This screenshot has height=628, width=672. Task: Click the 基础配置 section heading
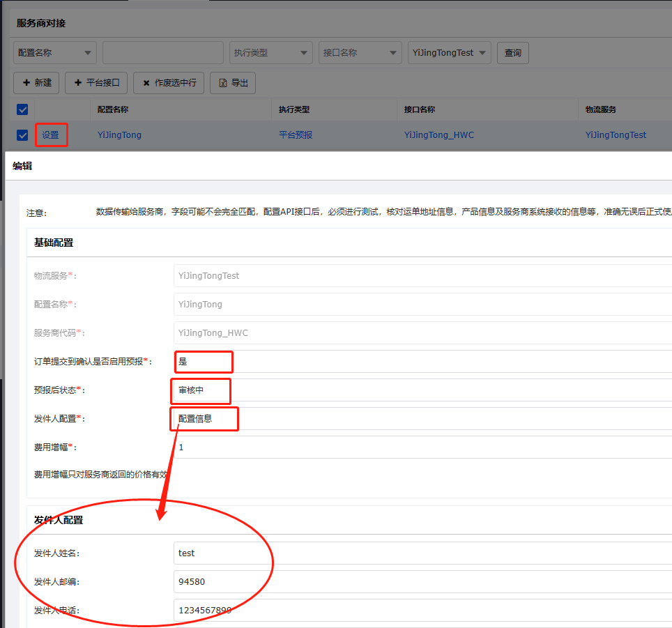[x=54, y=243]
